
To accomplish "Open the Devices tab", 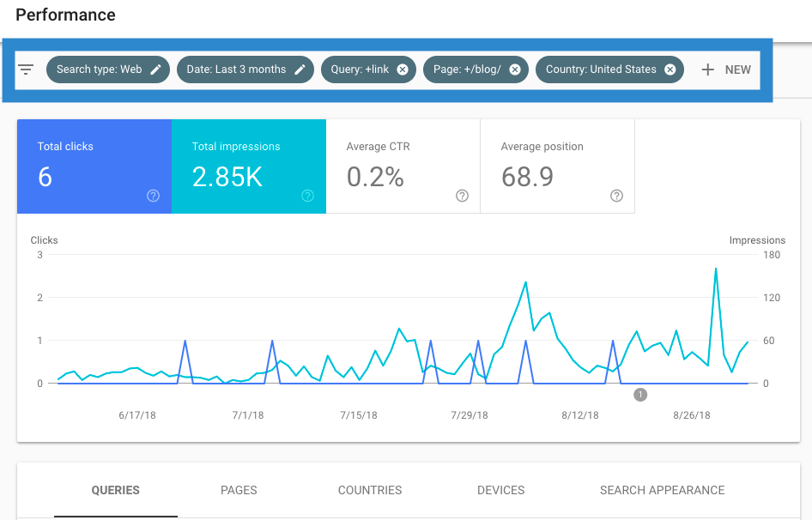I will tap(500, 490).
